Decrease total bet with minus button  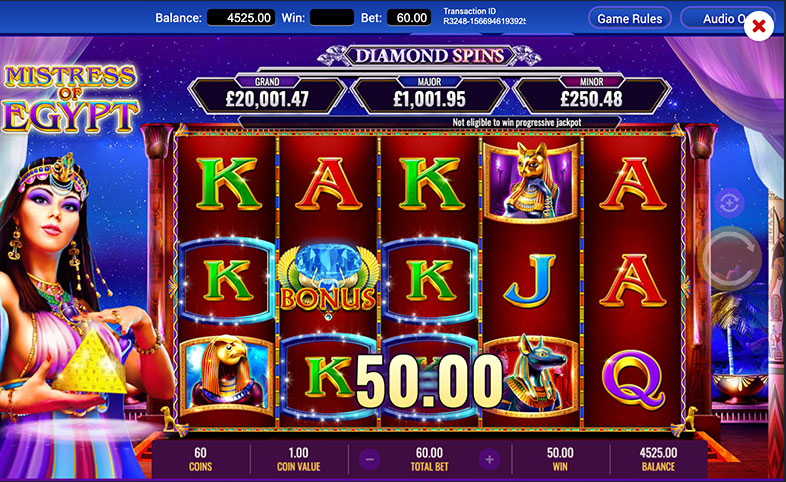[369, 459]
